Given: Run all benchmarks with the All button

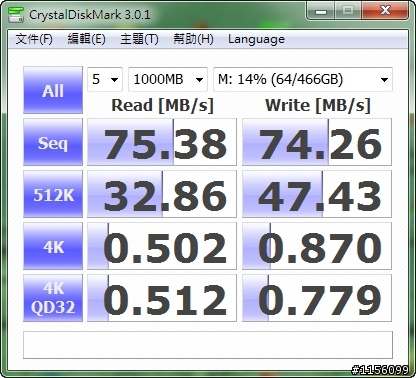Looking at the screenshot, I should coord(53,90).
